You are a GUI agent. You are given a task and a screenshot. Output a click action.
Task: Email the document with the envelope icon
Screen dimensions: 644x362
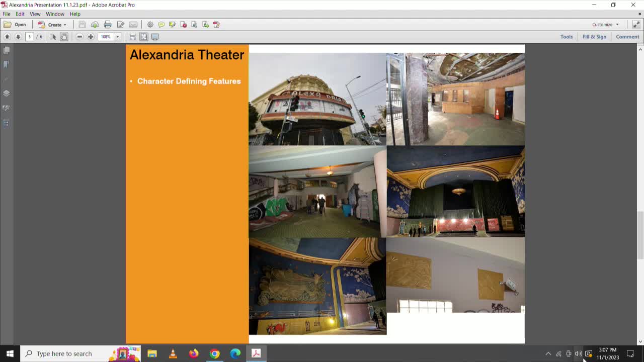coord(133,24)
